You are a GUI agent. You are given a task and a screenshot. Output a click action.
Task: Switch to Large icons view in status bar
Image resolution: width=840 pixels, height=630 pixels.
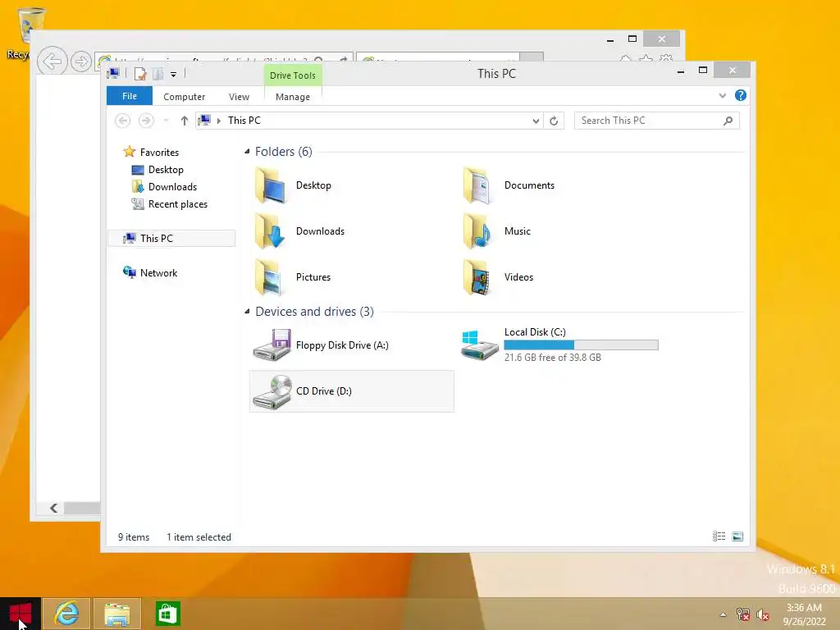coord(737,536)
